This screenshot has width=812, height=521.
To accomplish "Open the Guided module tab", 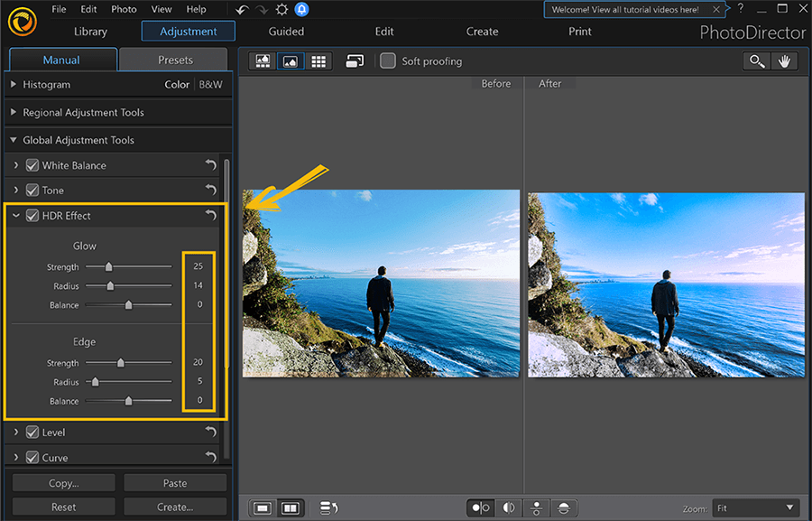I will (286, 31).
